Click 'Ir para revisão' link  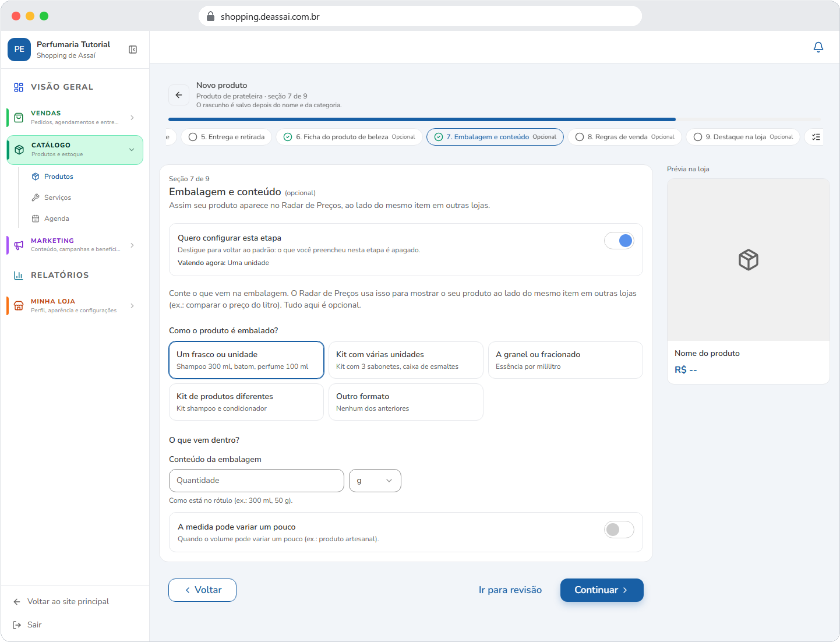point(510,590)
